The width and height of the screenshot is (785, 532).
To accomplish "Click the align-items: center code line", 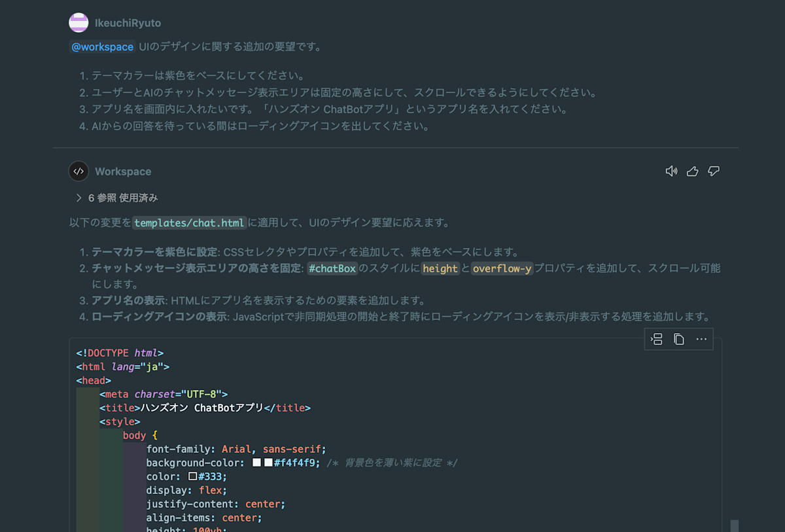I will [x=204, y=518].
